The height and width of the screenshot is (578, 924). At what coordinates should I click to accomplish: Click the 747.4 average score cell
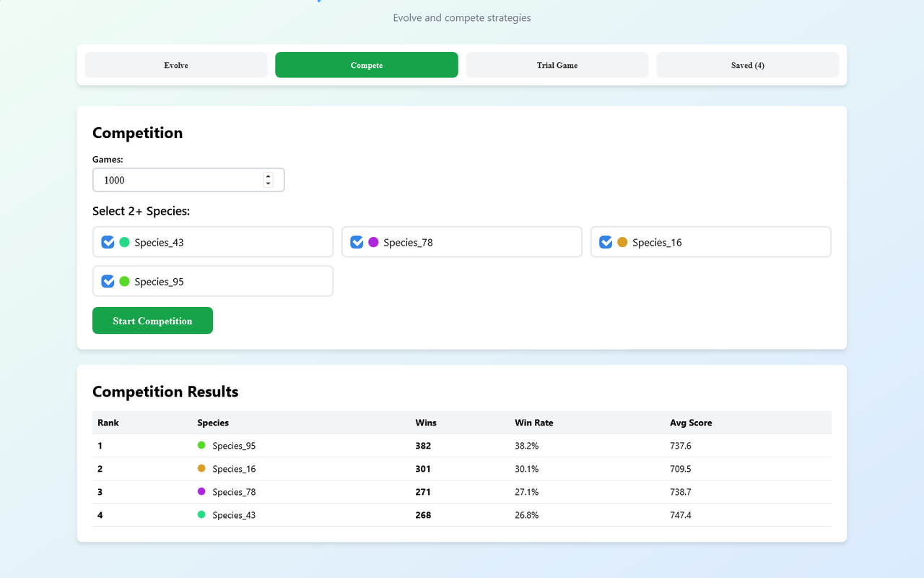(x=681, y=515)
